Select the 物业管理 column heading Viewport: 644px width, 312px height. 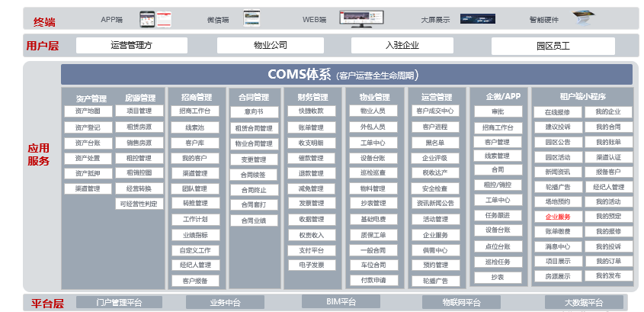click(373, 98)
